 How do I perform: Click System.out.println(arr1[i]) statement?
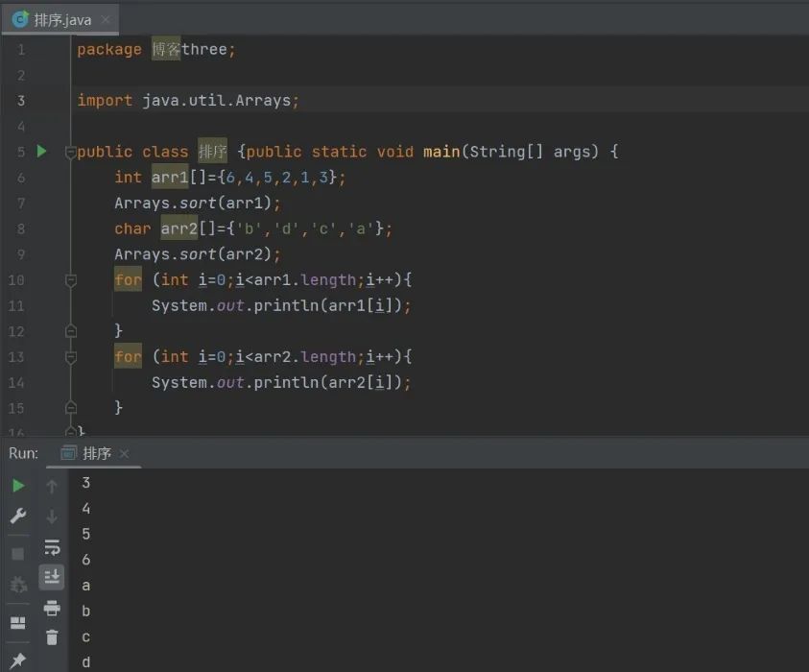[x=281, y=305]
